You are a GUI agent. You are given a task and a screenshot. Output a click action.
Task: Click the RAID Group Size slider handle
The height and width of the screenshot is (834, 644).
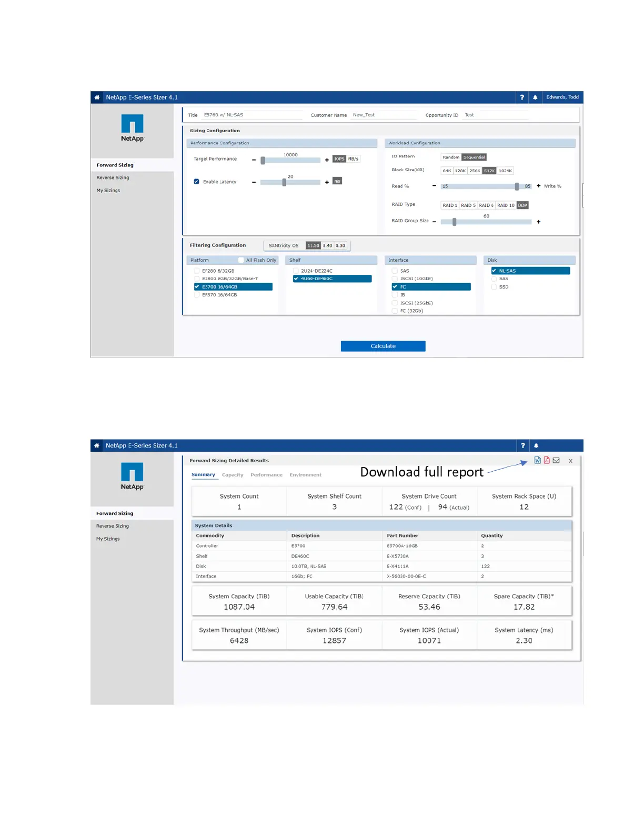point(454,222)
